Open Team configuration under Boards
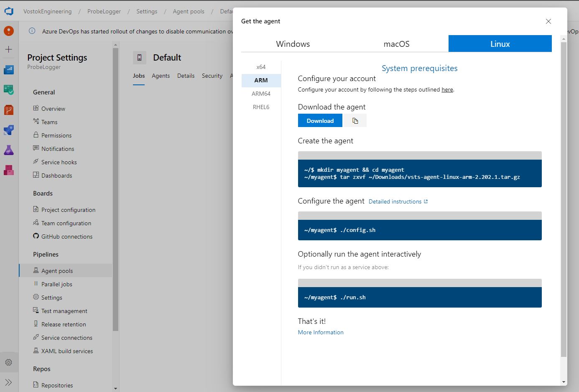579x392 pixels. click(x=66, y=223)
